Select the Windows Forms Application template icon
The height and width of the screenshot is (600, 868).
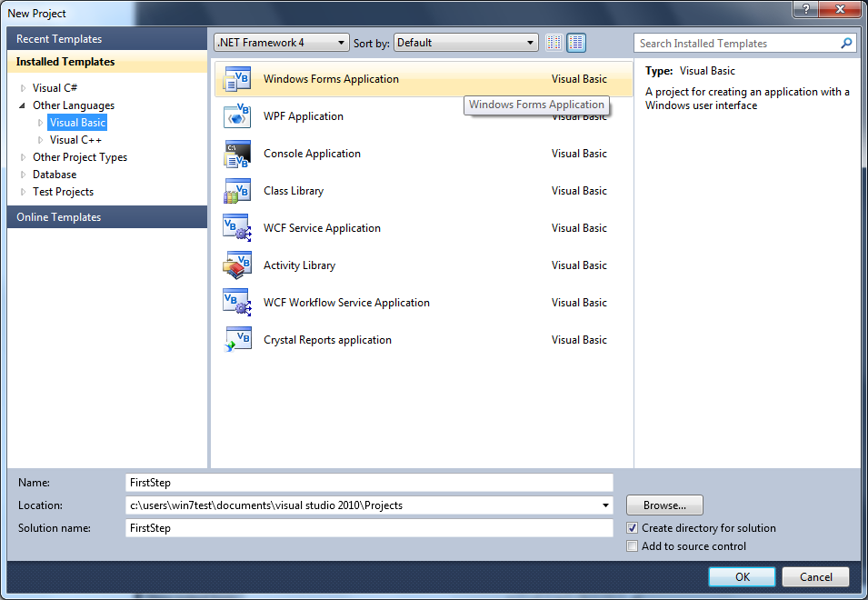237,79
